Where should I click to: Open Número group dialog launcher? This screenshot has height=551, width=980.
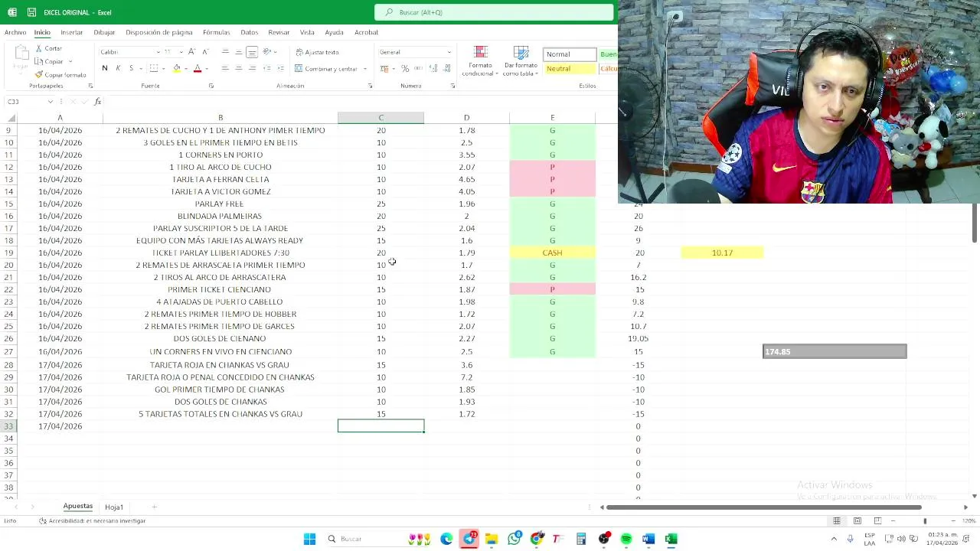point(452,86)
